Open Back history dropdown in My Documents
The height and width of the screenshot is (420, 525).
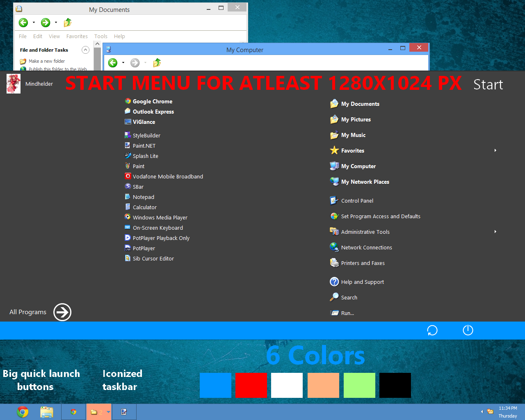tap(34, 23)
